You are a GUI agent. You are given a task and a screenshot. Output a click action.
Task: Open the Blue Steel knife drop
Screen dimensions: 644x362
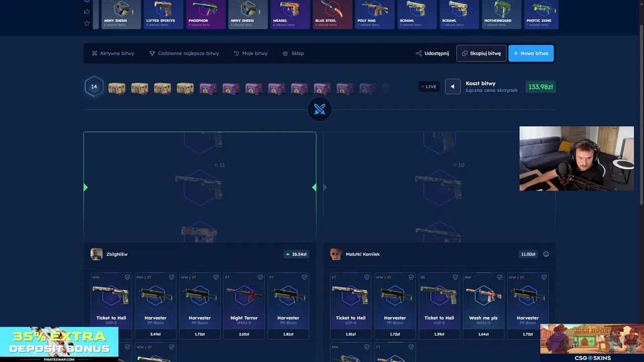pyautogui.click(x=333, y=14)
